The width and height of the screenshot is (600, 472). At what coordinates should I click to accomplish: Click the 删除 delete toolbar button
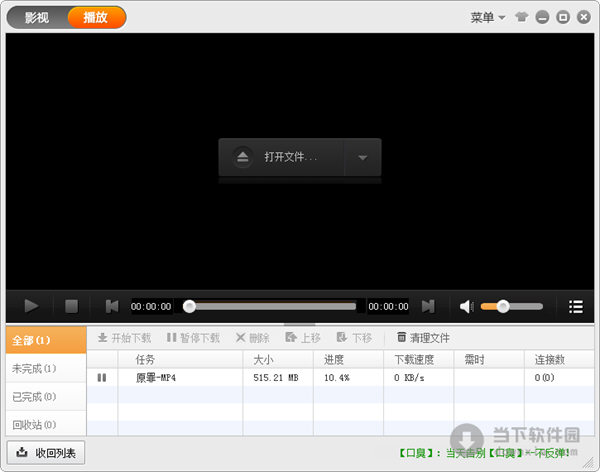coord(252,338)
